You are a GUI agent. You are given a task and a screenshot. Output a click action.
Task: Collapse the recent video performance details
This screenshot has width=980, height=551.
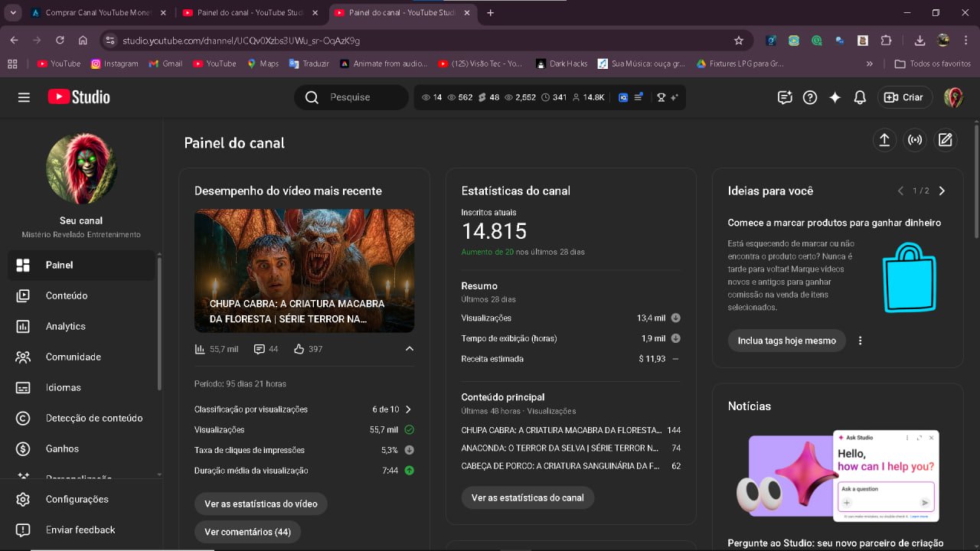pos(409,349)
